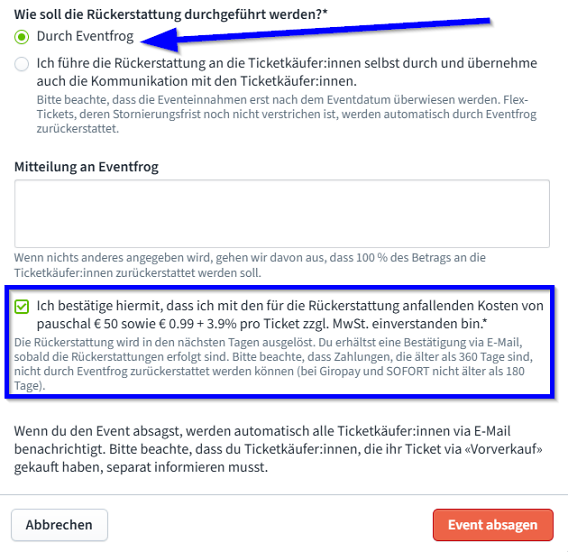This screenshot has height=552, width=568.
Task: Choose the self-managed refund radio button
Action: (21, 64)
